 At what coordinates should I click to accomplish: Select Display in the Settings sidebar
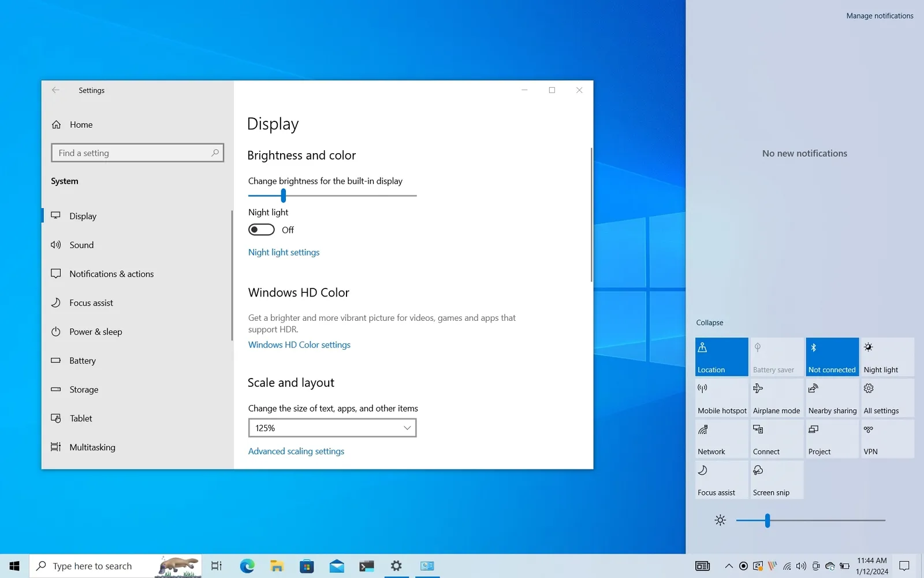[83, 216]
